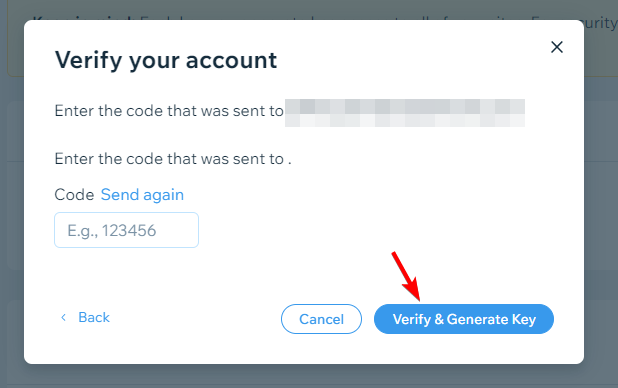This screenshot has width=618, height=388.
Task: Click the second 'Enter the code' sentence
Action: tap(173, 159)
